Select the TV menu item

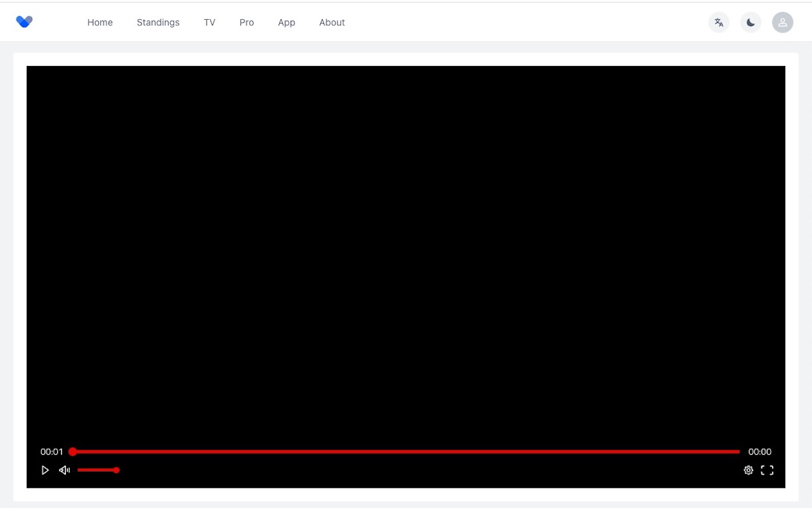tap(209, 22)
